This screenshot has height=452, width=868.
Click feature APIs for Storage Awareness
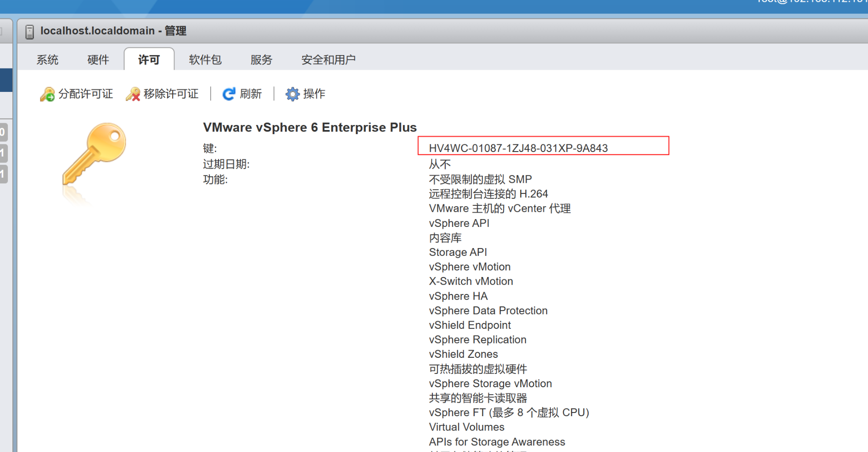tap(497, 442)
